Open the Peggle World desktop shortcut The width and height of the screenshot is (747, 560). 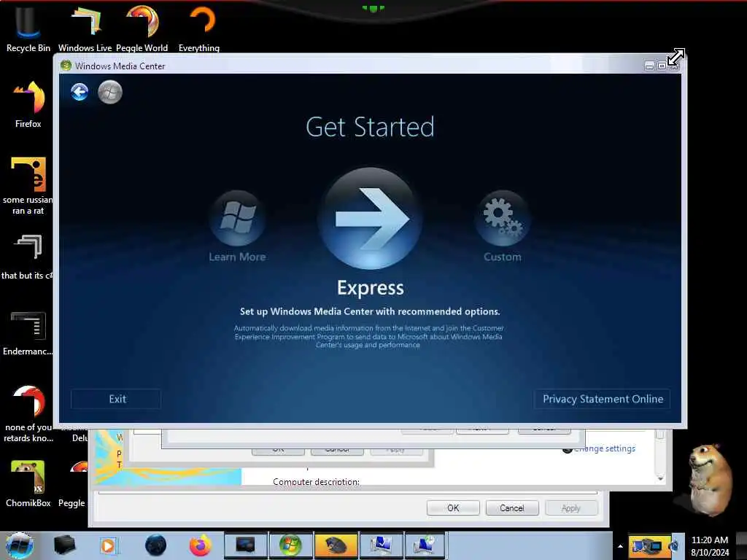[142, 27]
